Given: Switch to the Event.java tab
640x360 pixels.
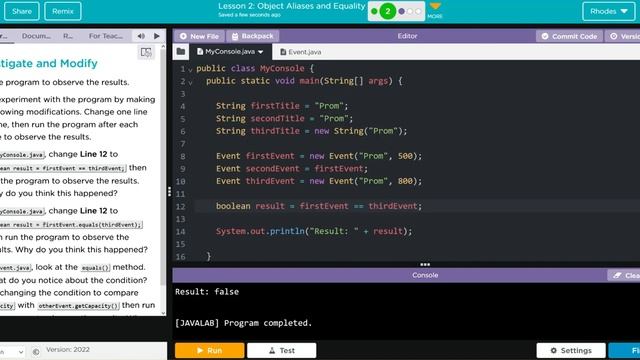Looking at the screenshot, I should (301, 52).
